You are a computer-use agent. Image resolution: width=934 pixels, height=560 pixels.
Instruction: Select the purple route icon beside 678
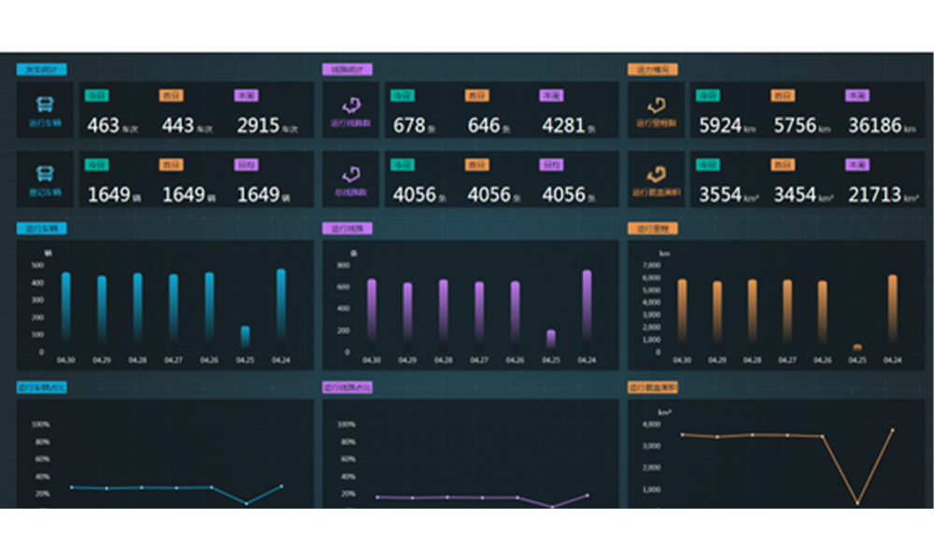point(351,105)
